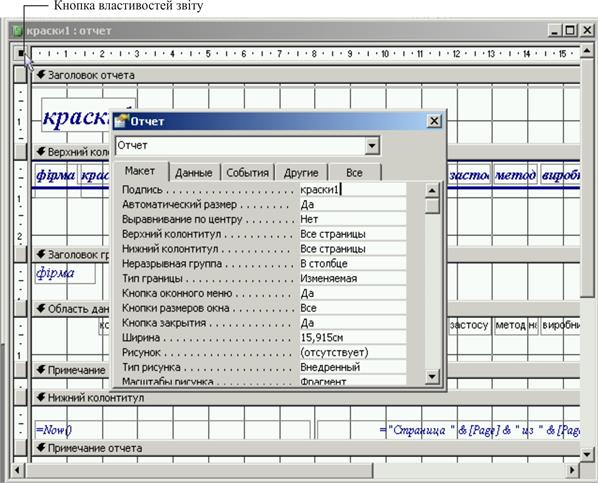The width and height of the screenshot is (598, 483).
Task: Select the Нижний колонтитул property value
Action: (x=353, y=249)
